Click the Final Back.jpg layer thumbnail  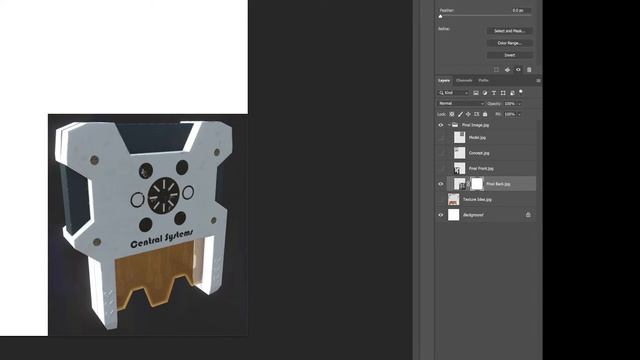[460, 184]
